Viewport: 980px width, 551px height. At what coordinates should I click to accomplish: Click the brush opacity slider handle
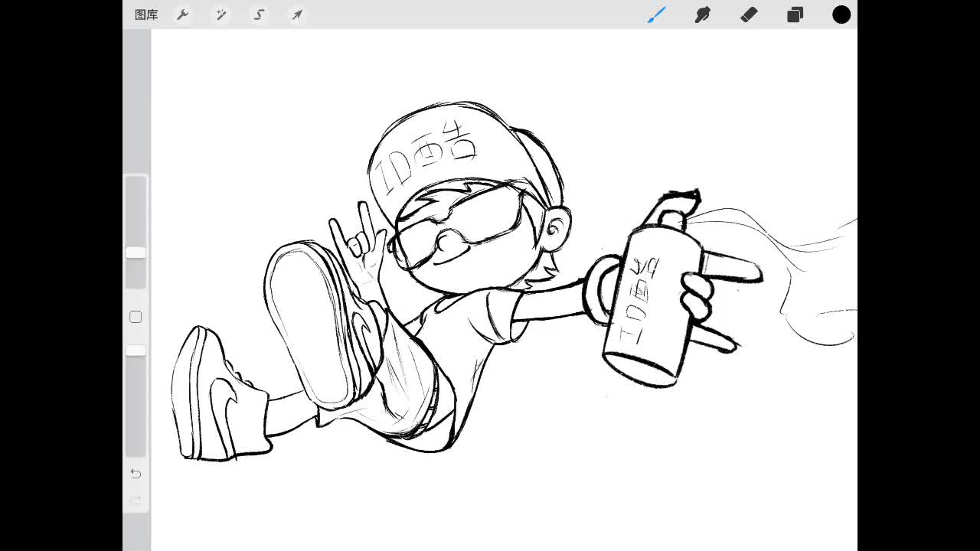[136, 350]
